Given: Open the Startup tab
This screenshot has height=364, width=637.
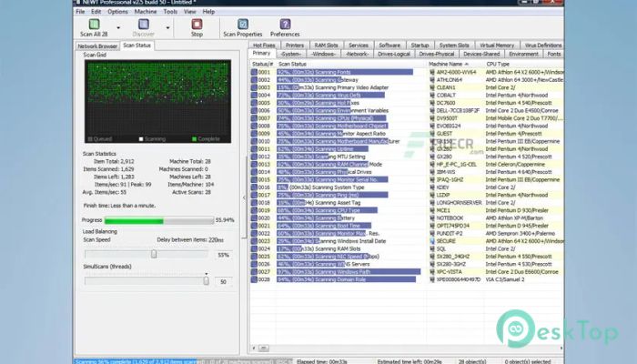Looking at the screenshot, I should coord(420,45).
